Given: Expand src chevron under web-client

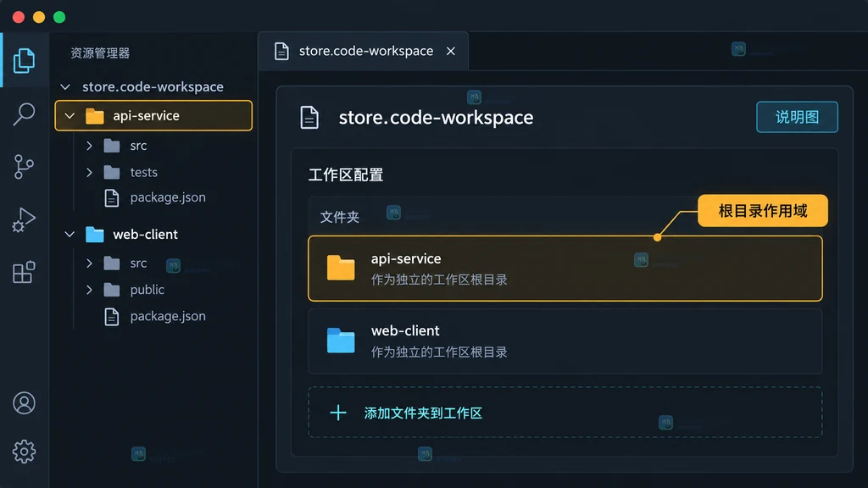Looking at the screenshot, I should 89,263.
